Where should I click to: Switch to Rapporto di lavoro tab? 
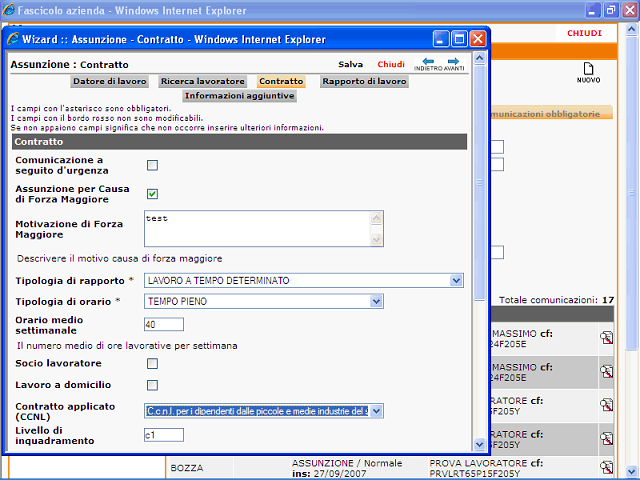(364, 81)
